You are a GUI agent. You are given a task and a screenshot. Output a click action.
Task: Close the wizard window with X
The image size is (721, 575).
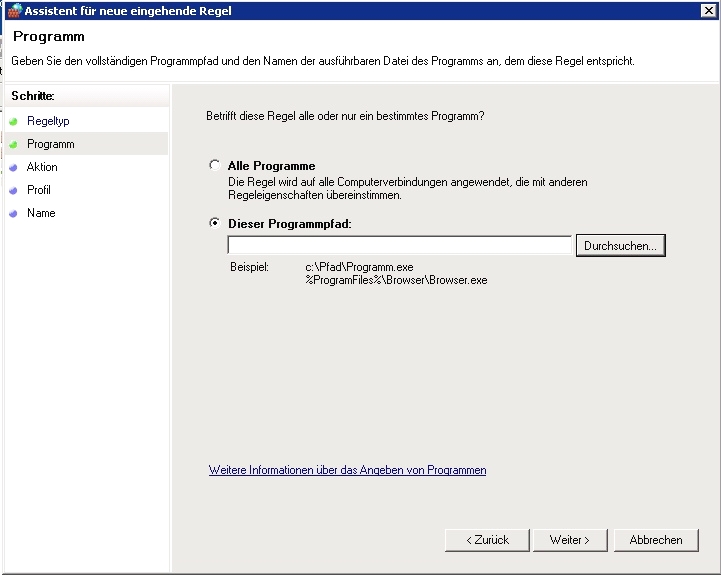coord(709,11)
